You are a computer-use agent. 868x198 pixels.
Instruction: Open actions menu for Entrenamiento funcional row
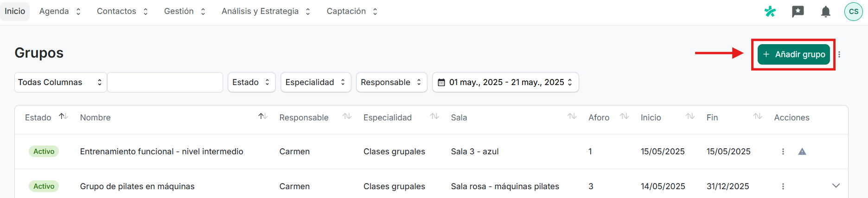(783, 152)
